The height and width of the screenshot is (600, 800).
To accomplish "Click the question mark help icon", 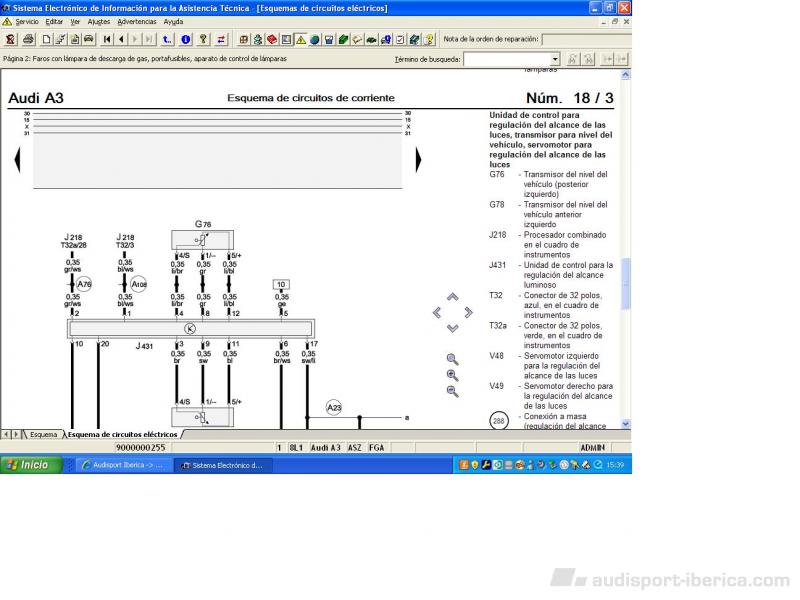I will pos(203,39).
